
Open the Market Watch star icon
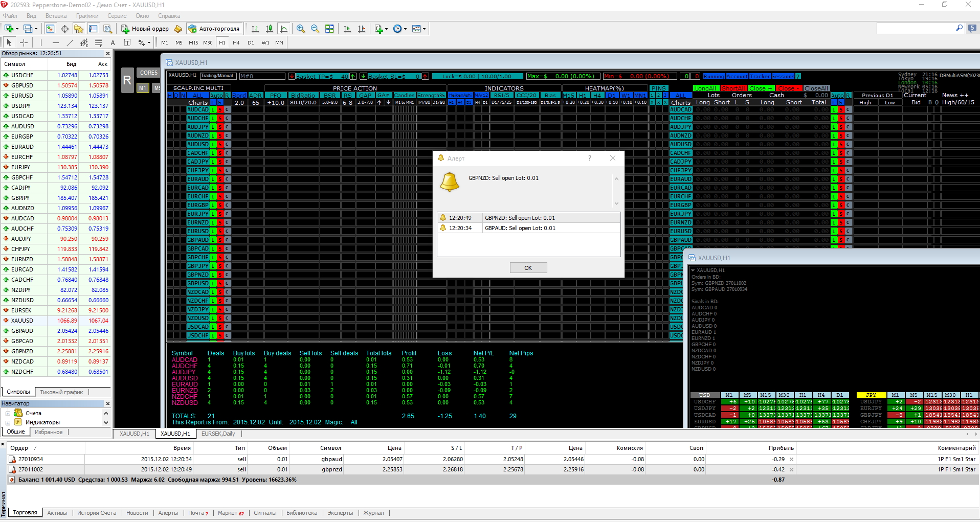(x=79, y=29)
